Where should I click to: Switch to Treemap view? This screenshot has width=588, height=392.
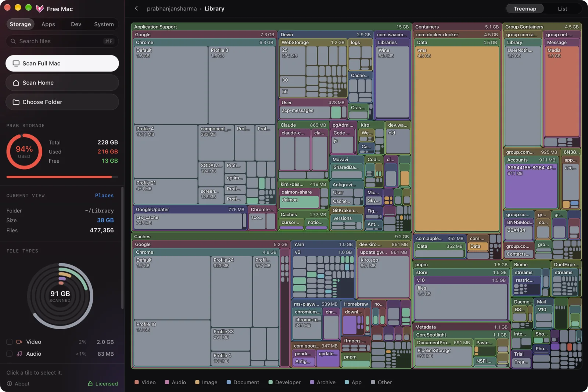coord(525,9)
